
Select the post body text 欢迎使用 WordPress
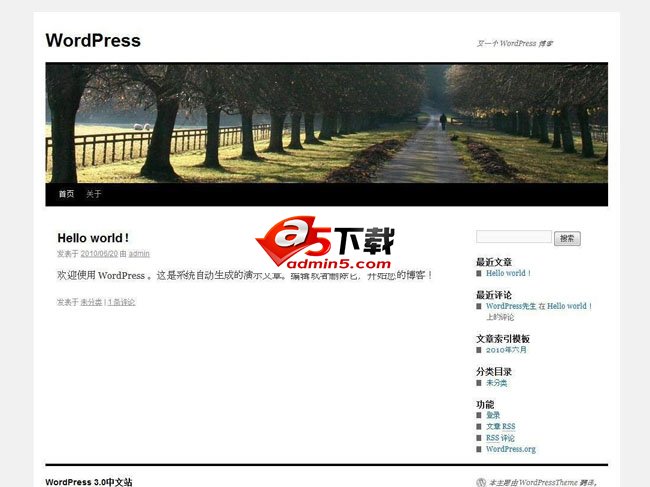101,275
